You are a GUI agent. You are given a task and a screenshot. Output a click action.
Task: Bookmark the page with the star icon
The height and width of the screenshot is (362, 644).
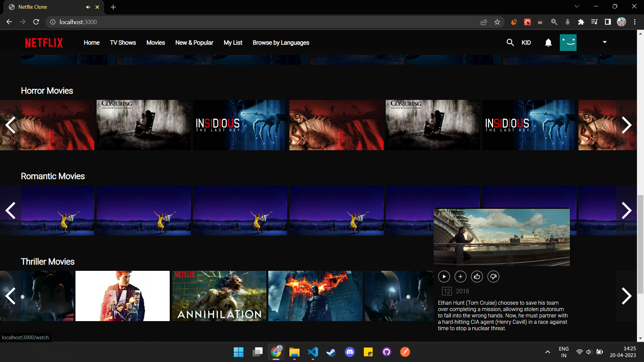(497, 22)
